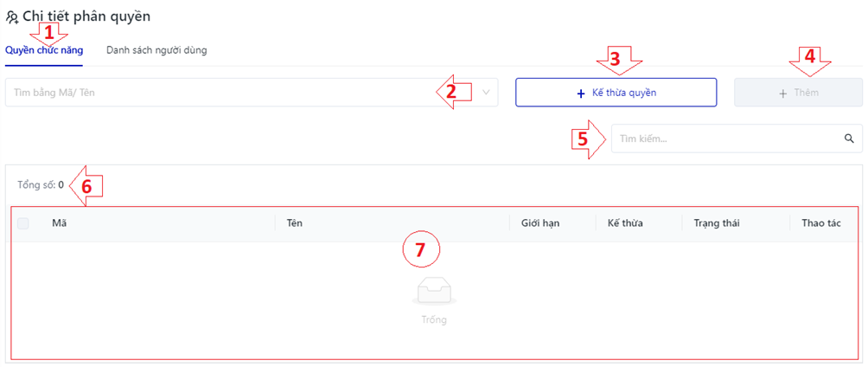Open the Danh sách người dùng tab
This screenshot has width=868, height=367.
[156, 50]
